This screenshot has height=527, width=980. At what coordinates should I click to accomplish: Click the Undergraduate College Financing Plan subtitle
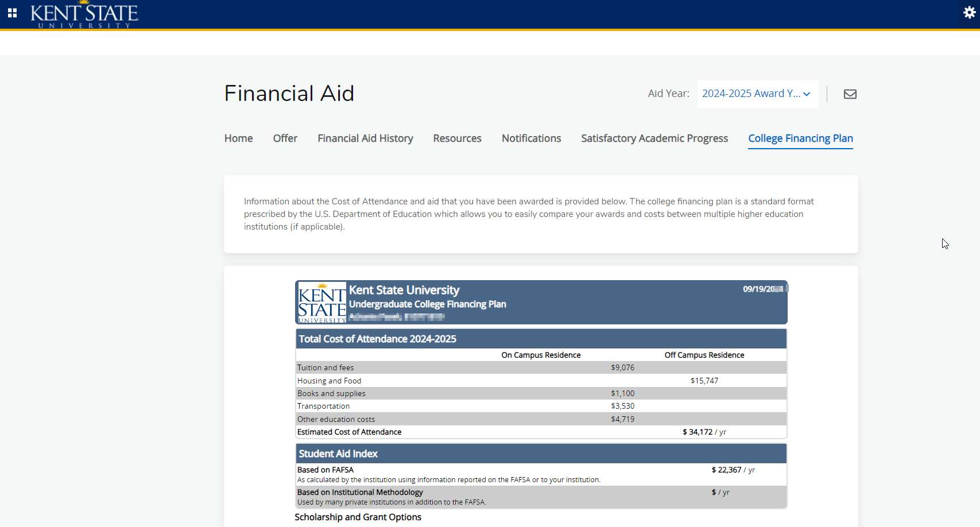[x=428, y=304]
